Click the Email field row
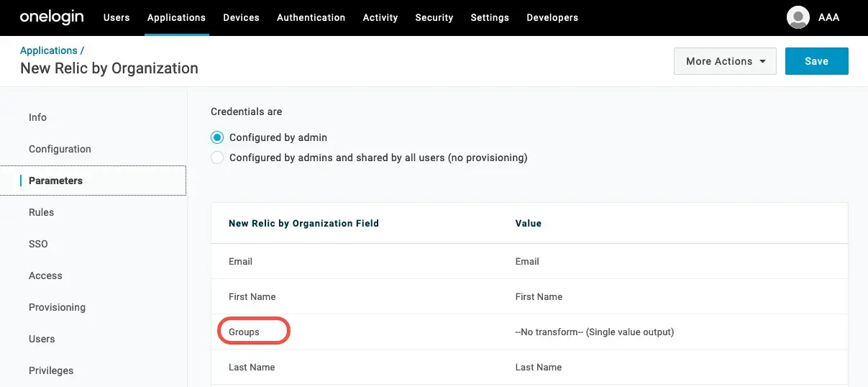Viewport: 868px width, 387px height. [240, 261]
